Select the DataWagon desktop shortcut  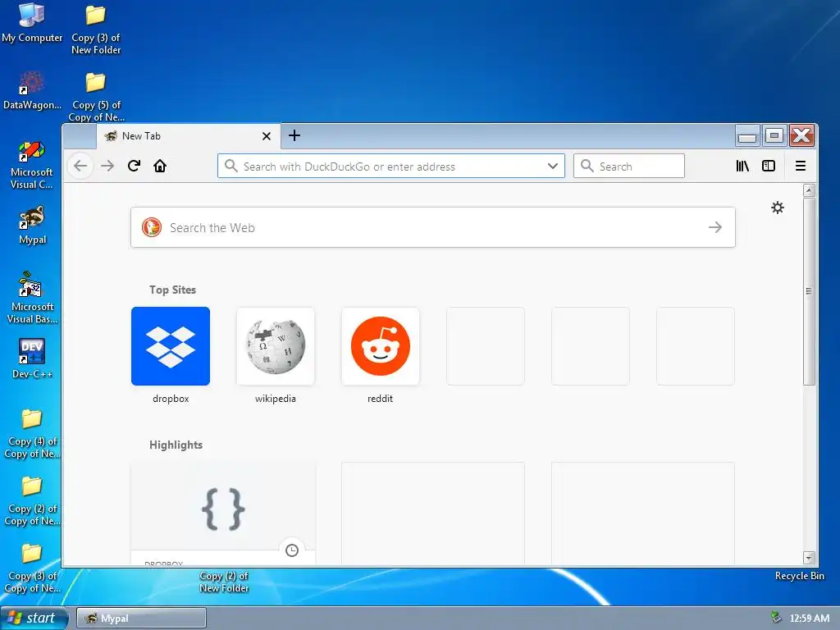(x=32, y=90)
